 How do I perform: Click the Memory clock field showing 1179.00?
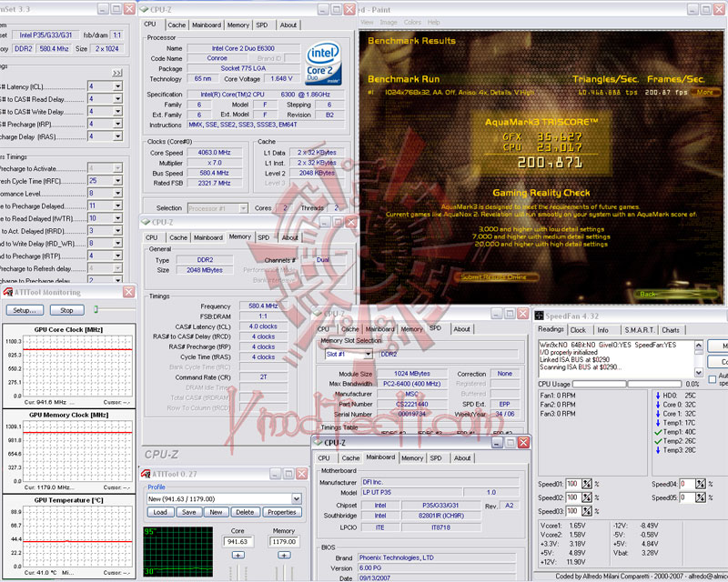point(284,541)
